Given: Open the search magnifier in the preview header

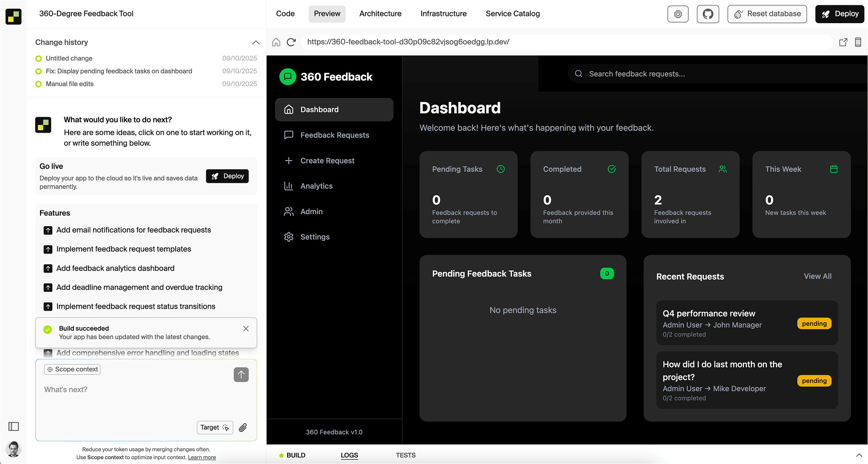Looking at the screenshot, I should 579,73.
